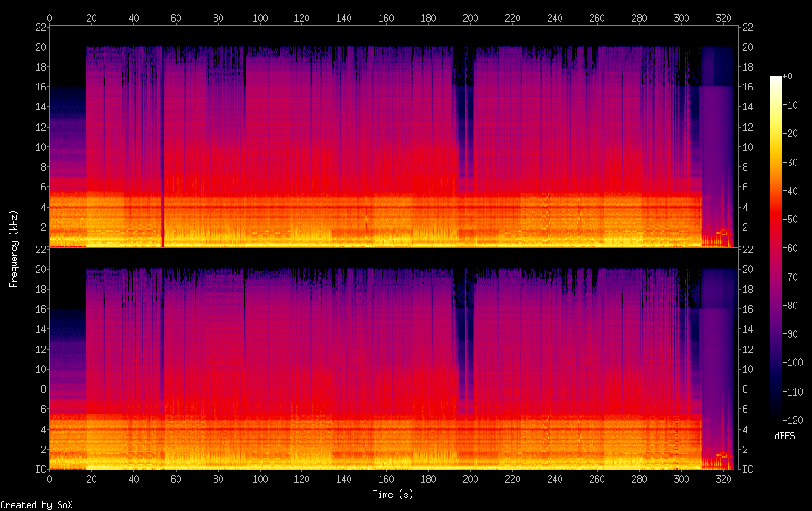812x511 pixels.
Task: Click the 'DC' label on the bottom-left frequency axis
Action: point(39,470)
